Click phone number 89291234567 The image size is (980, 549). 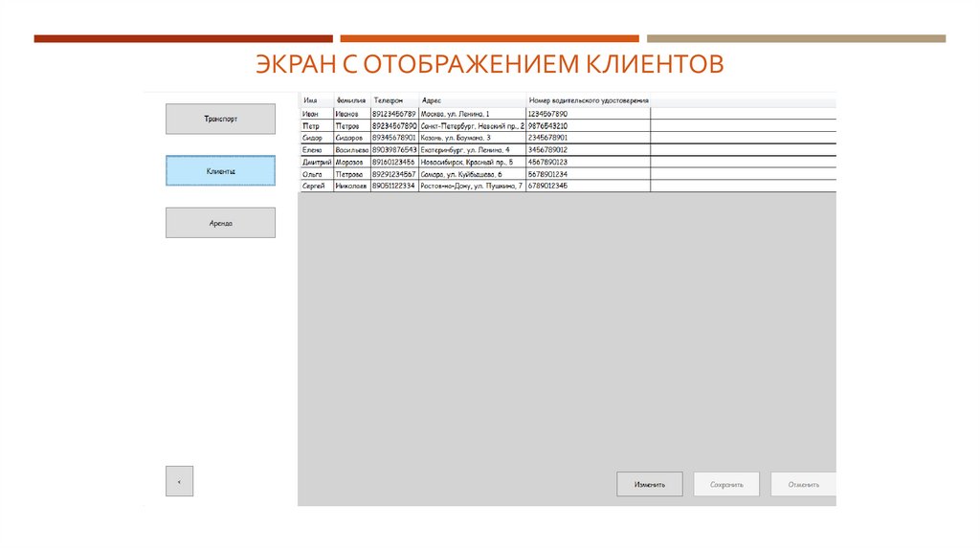click(394, 174)
